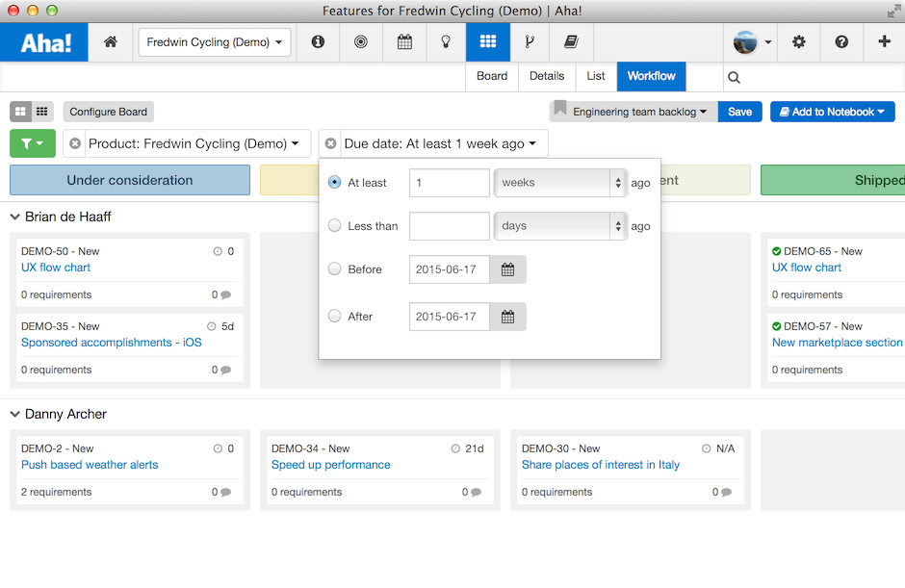Open UX flow chart link in DEMO-65
This screenshot has width=905, height=588.
tap(807, 268)
